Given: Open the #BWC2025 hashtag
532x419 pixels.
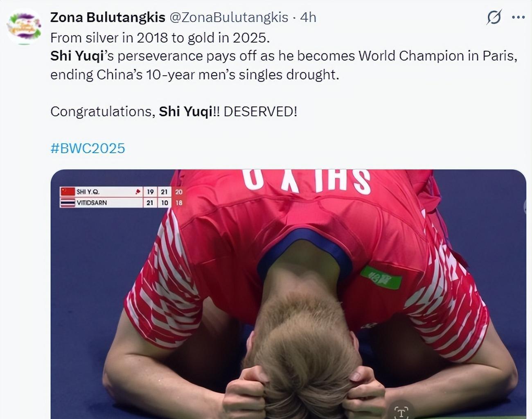Looking at the screenshot, I should 88,148.
